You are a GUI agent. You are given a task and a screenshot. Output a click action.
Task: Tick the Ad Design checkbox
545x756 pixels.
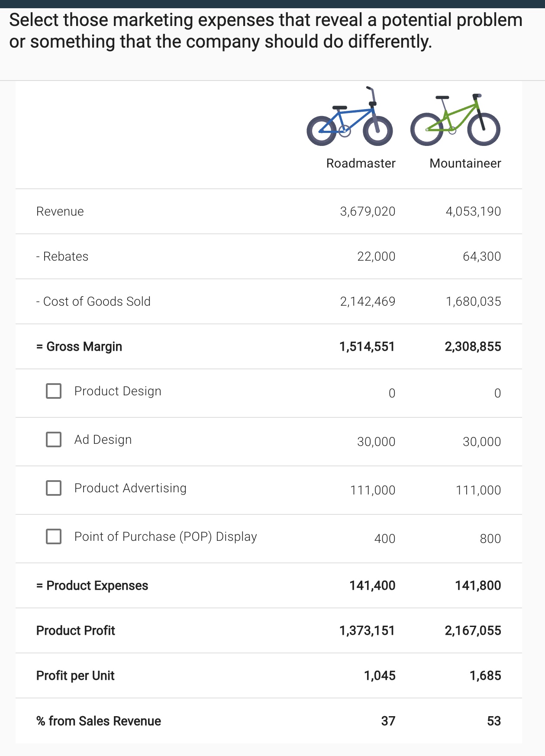tap(54, 439)
